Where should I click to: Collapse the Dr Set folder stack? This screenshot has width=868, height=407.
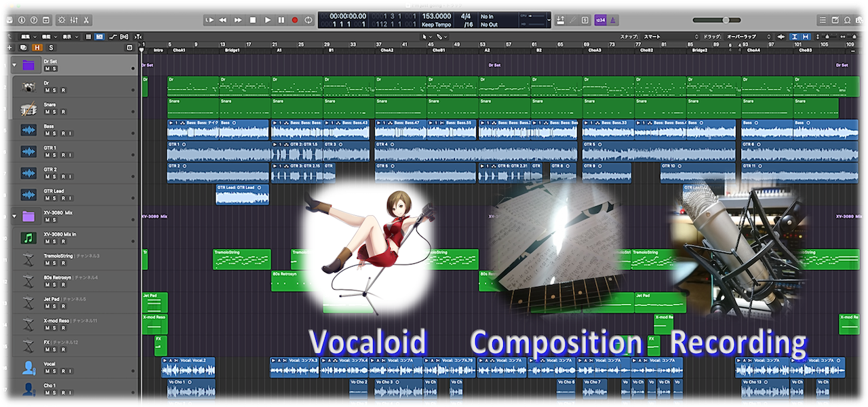15,66
